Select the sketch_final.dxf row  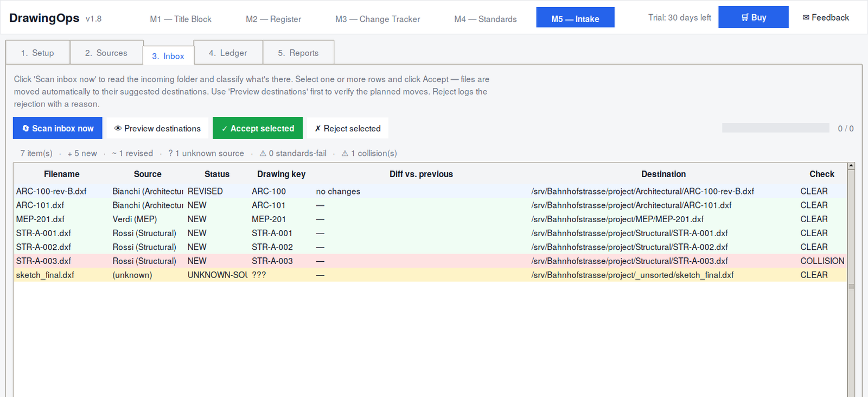pos(430,275)
